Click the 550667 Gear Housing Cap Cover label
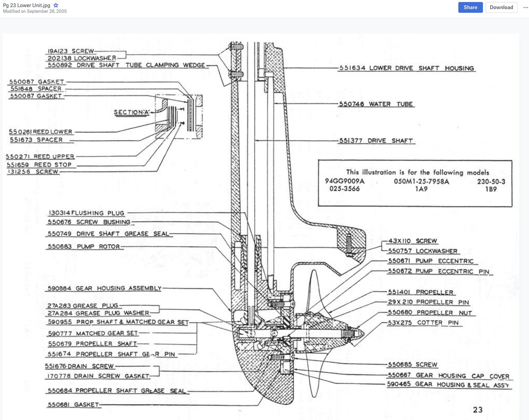The width and height of the screenshot is (529, 420). point(449,376)
